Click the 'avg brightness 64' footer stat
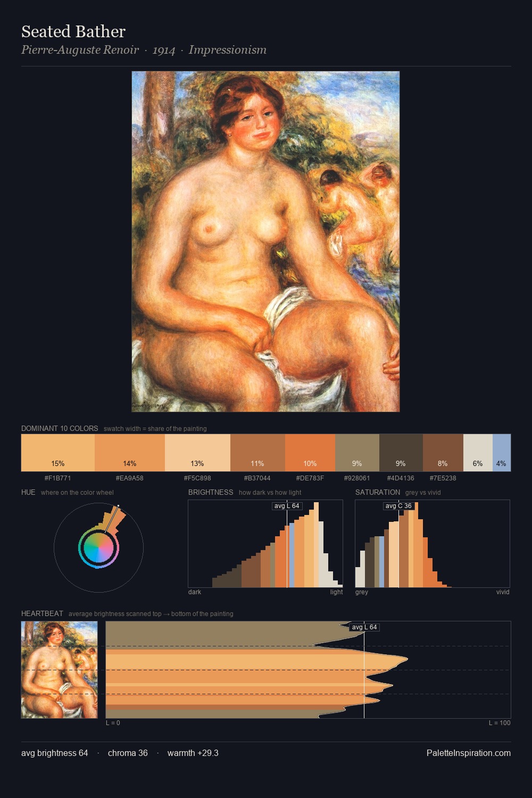Image resolution: width=532 pixels, height=798 pixels. [x=55, y=753]
